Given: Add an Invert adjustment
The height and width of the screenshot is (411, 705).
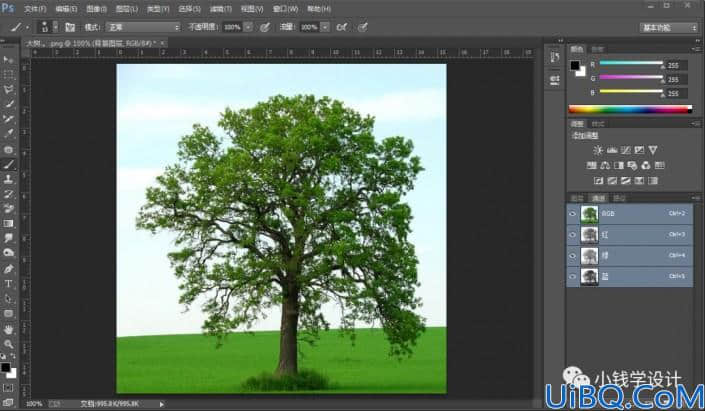Looking at the screenshot, I should point(598,181).
